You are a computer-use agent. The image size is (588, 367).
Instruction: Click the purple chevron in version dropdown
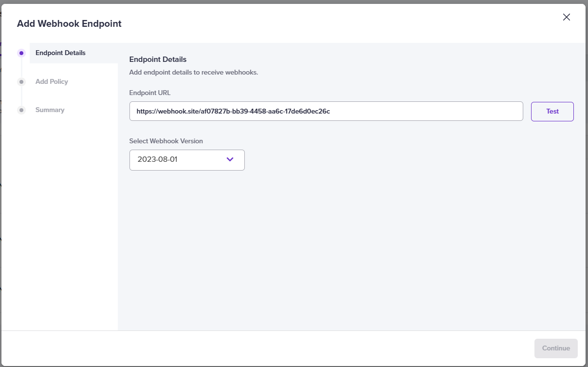click(230, 159)
